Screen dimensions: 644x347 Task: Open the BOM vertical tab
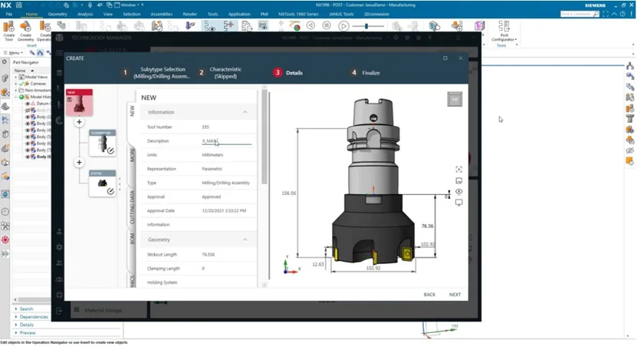132,239
